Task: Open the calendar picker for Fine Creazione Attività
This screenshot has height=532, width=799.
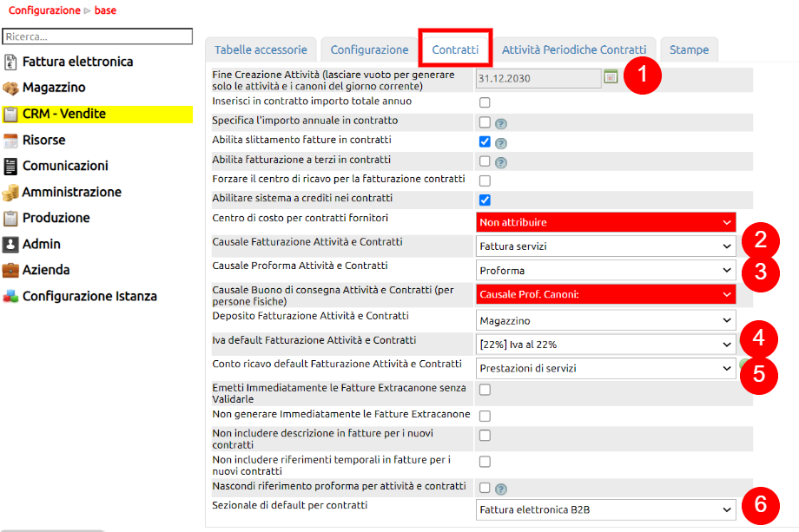Action: click(611, 77)
